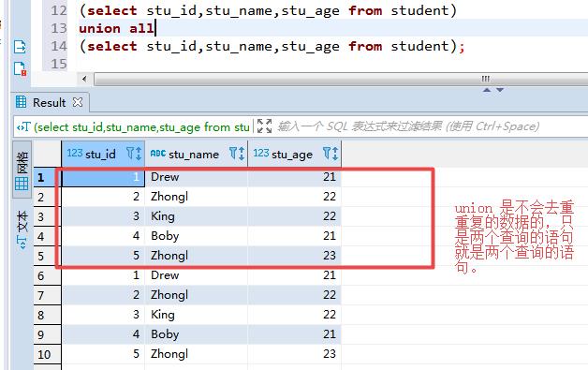Open the filter/sort icon on the stu_name column
Viewport: 588px width, 370px height.
237,154
